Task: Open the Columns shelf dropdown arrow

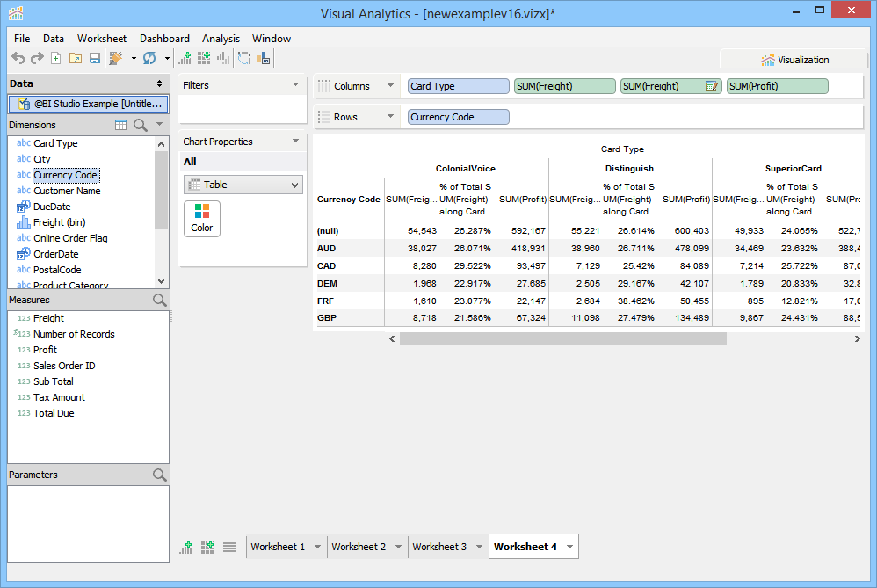Action: coord(389,86)
